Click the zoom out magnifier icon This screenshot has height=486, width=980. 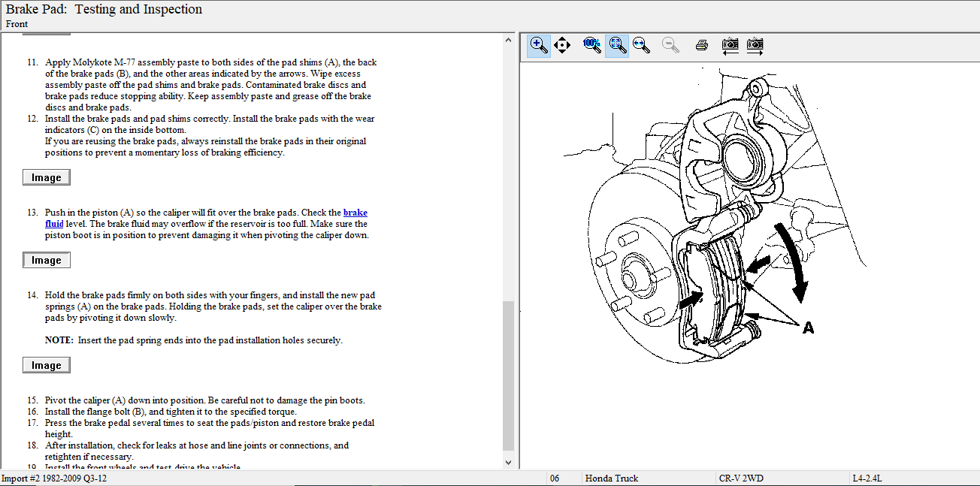click(x=670, y=45)
